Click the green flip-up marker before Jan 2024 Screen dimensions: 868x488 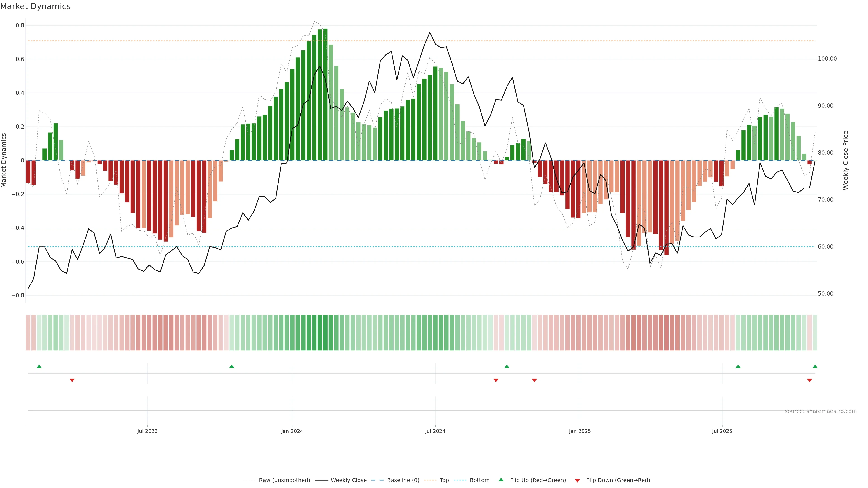[x=231, y=366]
